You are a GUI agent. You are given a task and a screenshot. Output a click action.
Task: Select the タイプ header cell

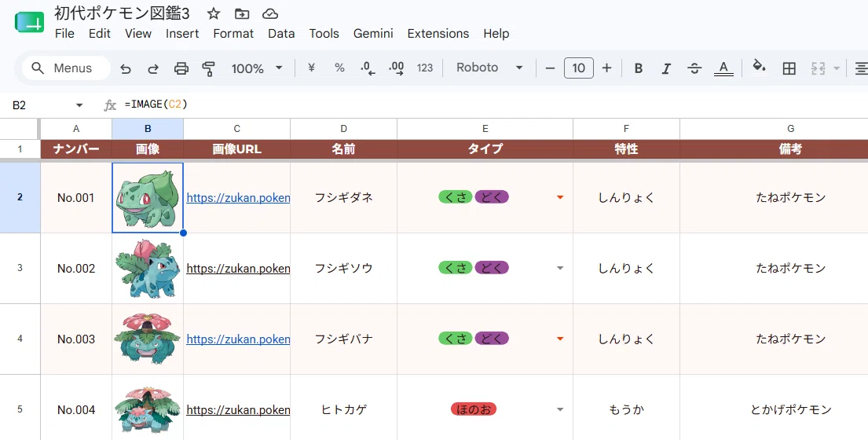pyautogui.click(x=485, y=148)
